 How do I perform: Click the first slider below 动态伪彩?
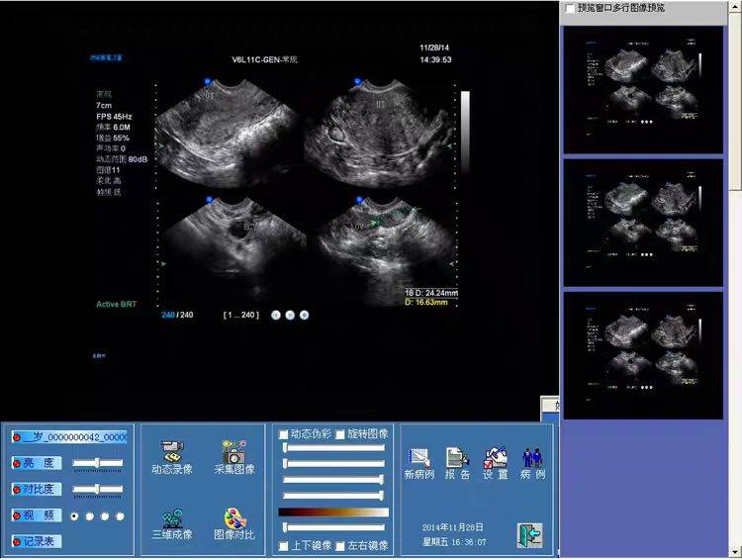point(333,448)
